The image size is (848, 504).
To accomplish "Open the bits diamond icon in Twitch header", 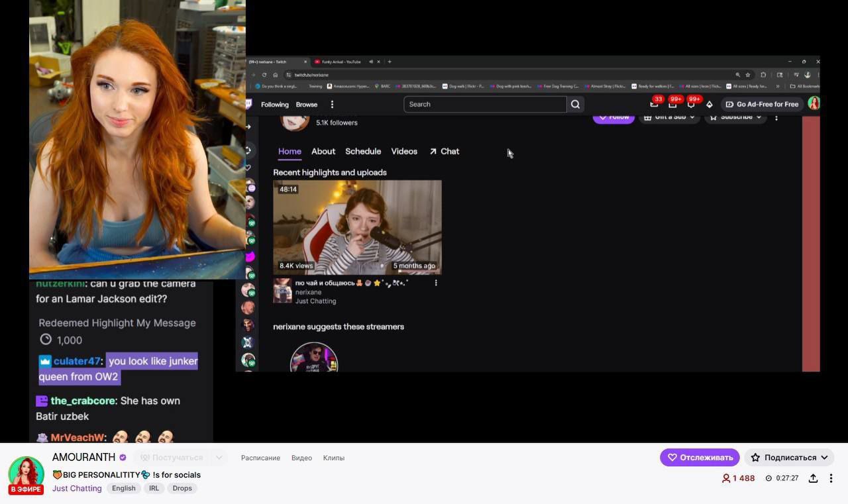I will 710,105.
